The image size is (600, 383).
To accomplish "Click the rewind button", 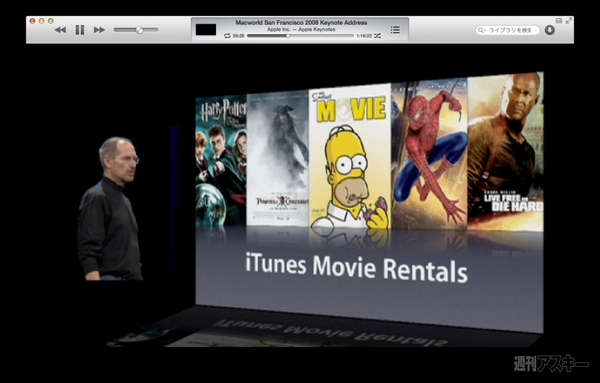I will tap(60, 30).
